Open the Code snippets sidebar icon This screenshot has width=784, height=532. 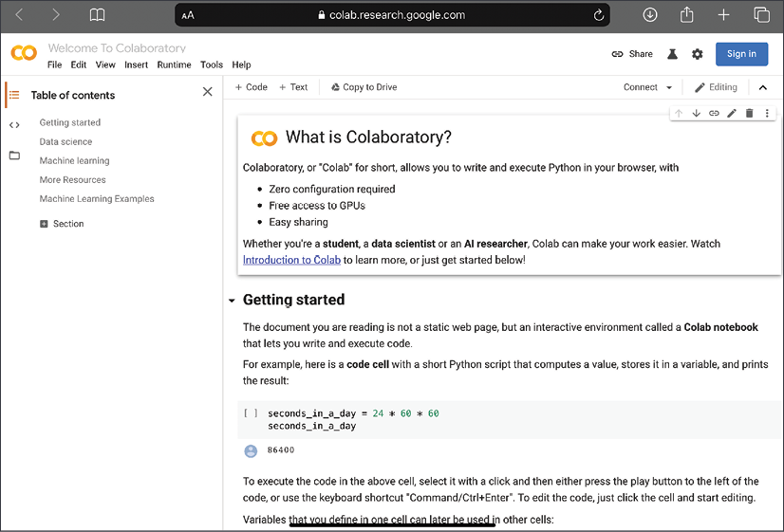tap(14, 125)
